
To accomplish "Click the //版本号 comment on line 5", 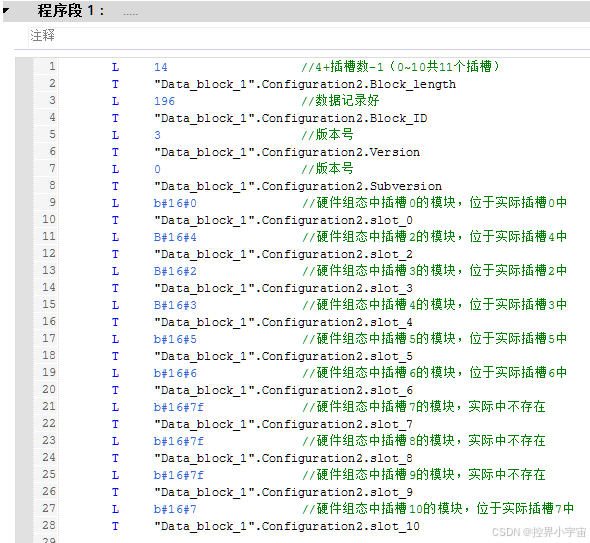I will 327,134.
